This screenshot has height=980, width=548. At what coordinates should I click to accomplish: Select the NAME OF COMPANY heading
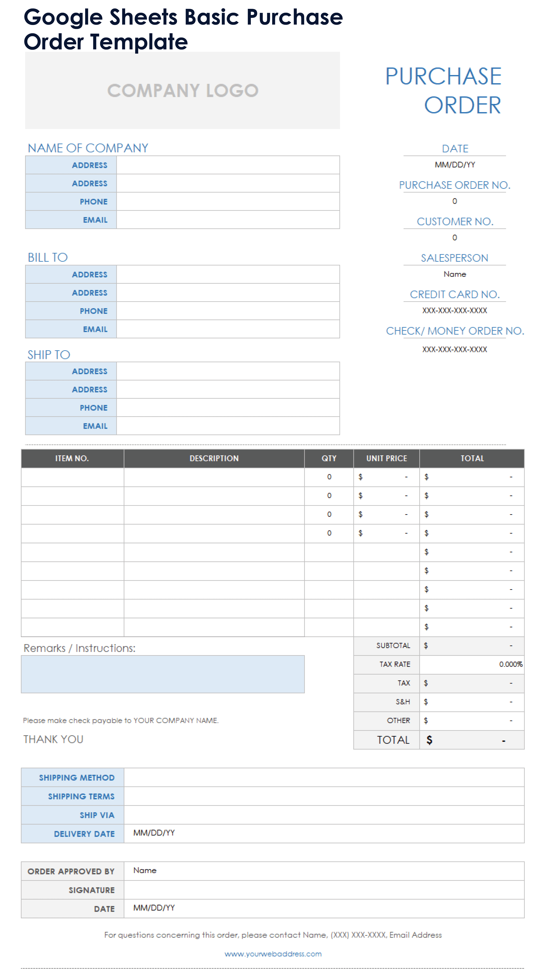[88, 148]
